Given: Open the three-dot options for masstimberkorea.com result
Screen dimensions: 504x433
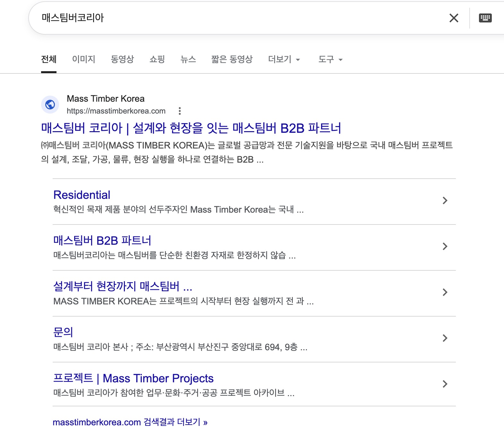Looking at the screenshot, I should (180, 111).
